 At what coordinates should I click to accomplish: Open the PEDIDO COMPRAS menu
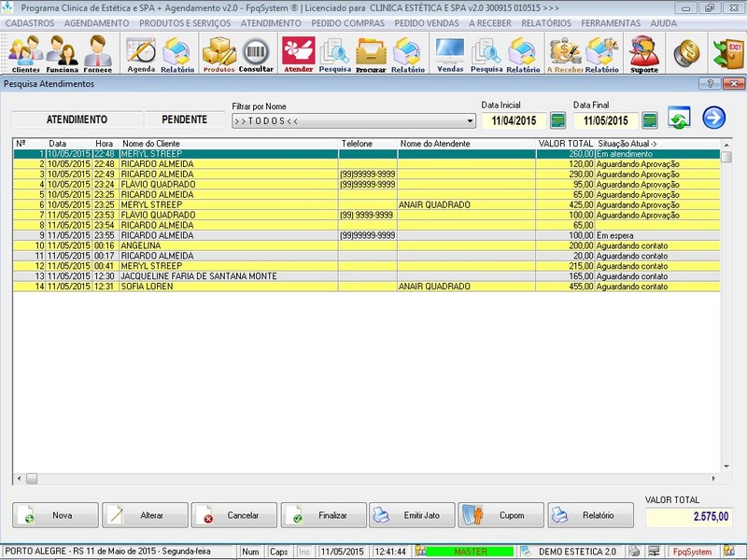click(347, 22)
